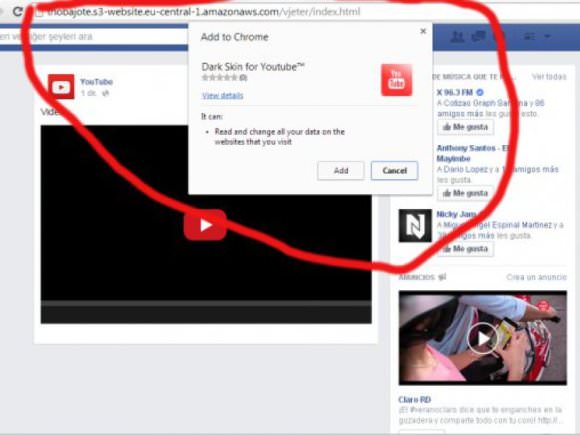Open the Crea un anuncio link
Viewport: 580px width, 435px height.
[x=536, y=277]
